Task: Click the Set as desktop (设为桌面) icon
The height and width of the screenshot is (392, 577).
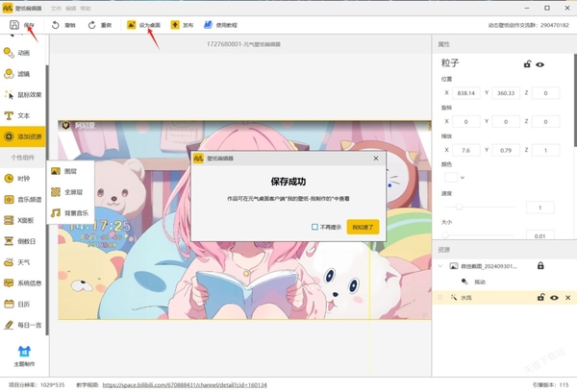Action: [x=132, y=25]
